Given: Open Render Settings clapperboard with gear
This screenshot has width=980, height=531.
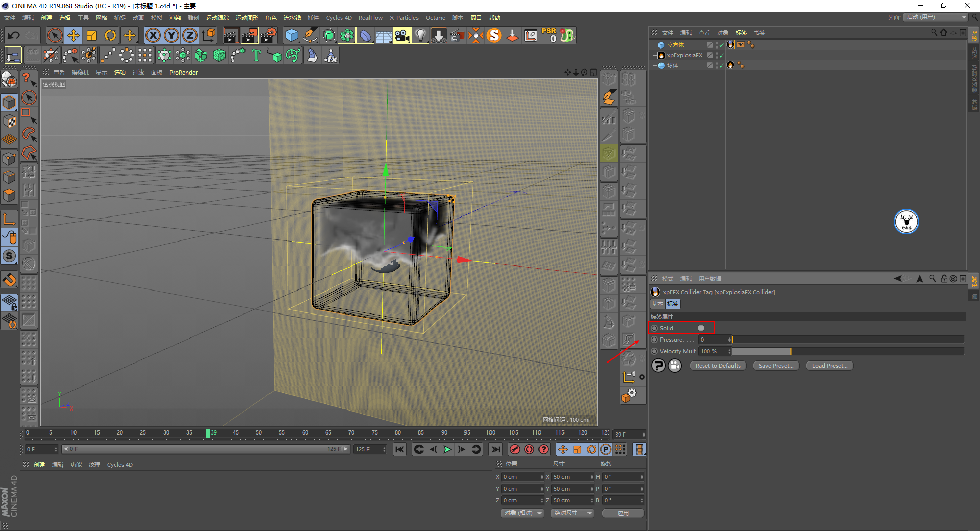Looking at the screenshot, I should point(268,35).
